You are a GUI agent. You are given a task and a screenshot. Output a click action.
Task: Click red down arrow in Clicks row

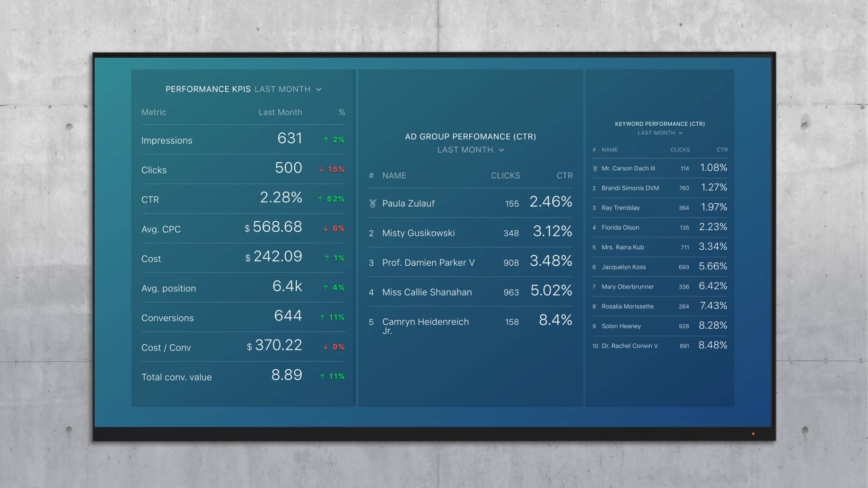(321, 169)
